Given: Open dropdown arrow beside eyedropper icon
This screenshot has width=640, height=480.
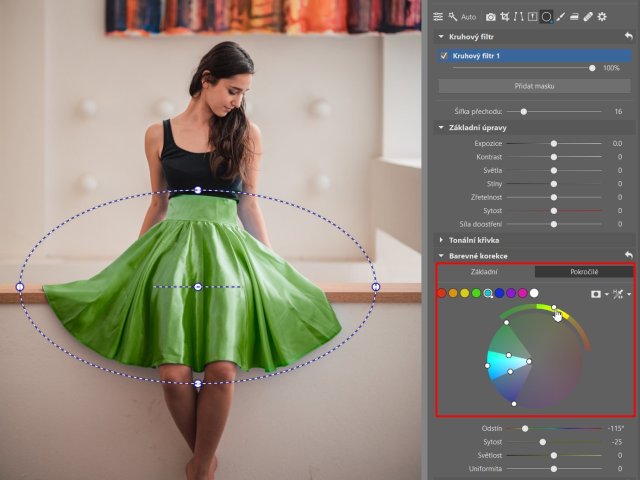Looking at the screenshot, I should pos(629,294).
